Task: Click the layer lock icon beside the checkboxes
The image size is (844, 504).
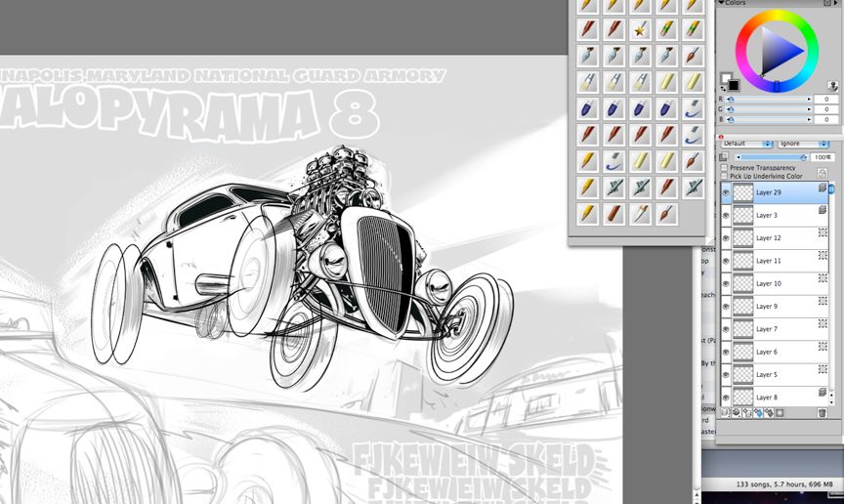Action: pyautogui.click(x=822, y=172)
